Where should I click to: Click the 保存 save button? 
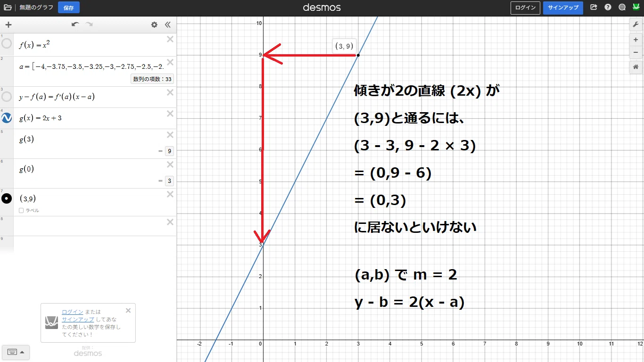(69, 8)
